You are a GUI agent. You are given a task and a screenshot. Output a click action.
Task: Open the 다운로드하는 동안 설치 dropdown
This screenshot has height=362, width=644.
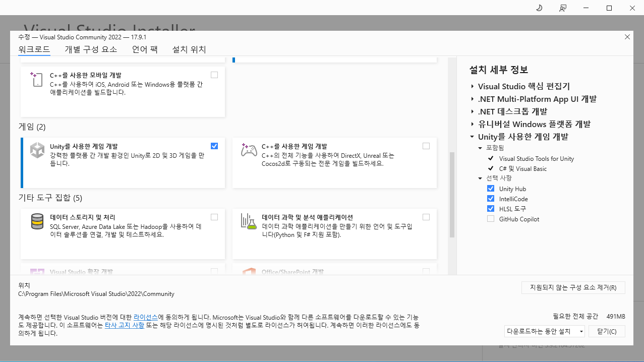tap(544, 331)
